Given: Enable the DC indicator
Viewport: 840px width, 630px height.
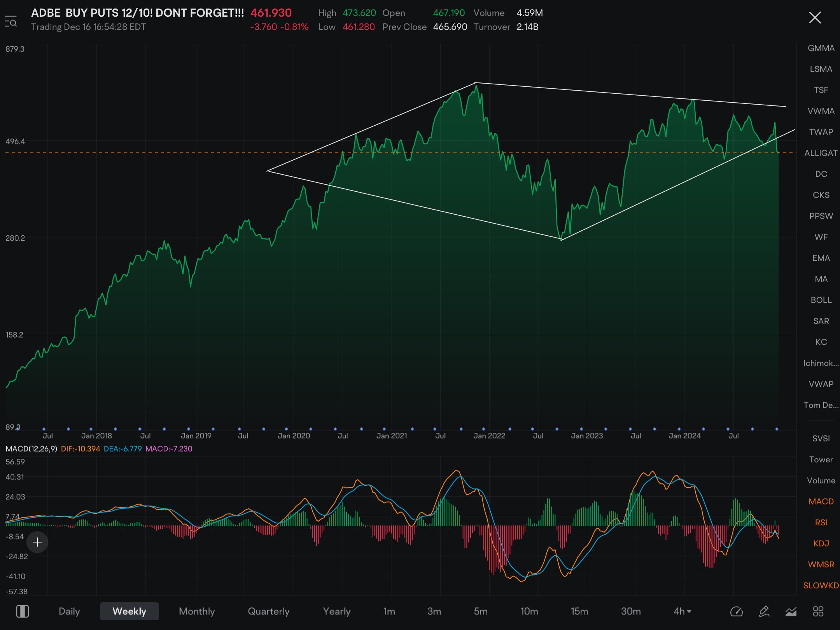Looking at the screenshot, I should [x=821, y=174].
